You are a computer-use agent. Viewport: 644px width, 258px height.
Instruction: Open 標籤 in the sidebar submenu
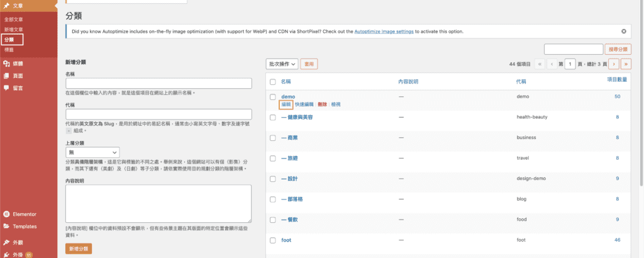point(9,50)
